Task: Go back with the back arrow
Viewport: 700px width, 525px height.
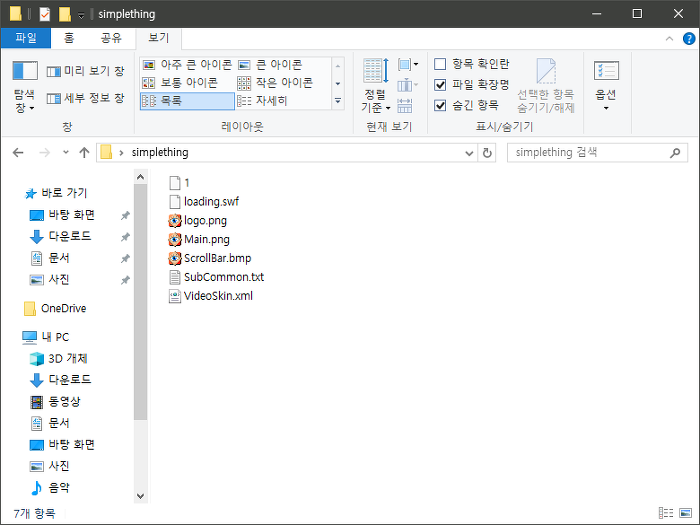Action: 18,153
